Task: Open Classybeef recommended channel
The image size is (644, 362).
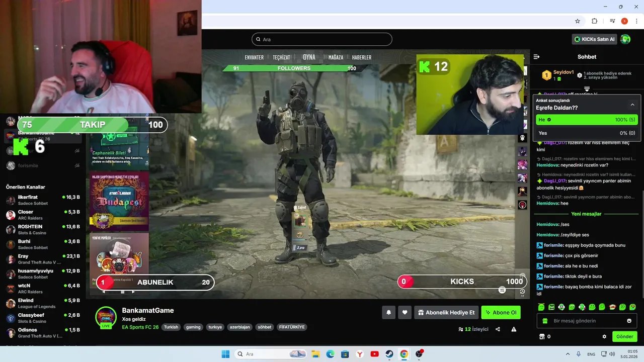Action: click(43, 318)
